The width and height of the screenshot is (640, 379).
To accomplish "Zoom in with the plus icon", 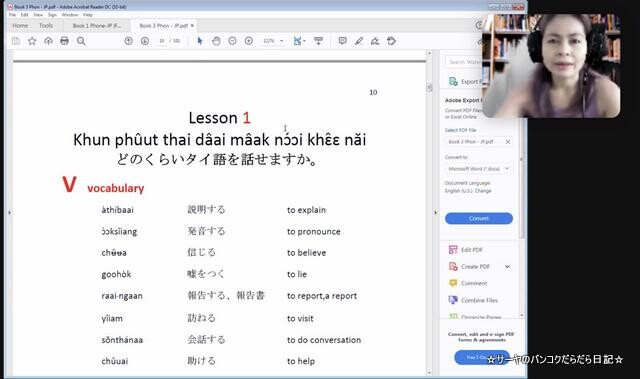I will 249,41.
